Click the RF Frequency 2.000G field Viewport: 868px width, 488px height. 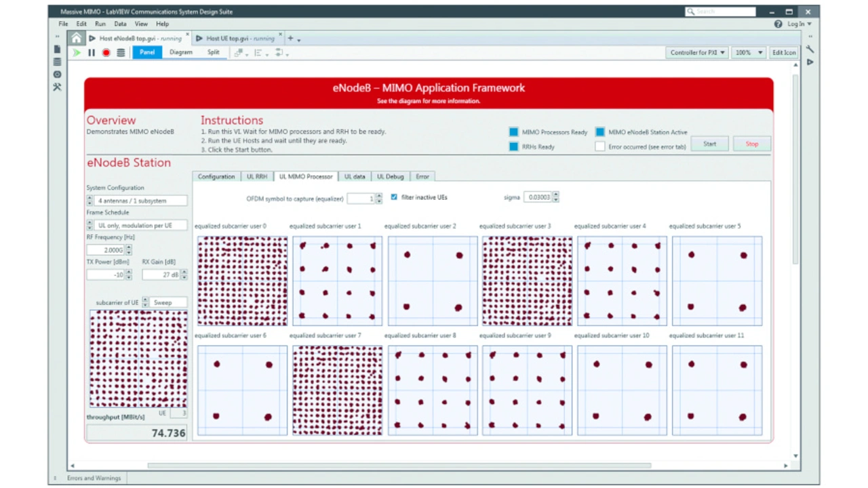click(106, 250)
